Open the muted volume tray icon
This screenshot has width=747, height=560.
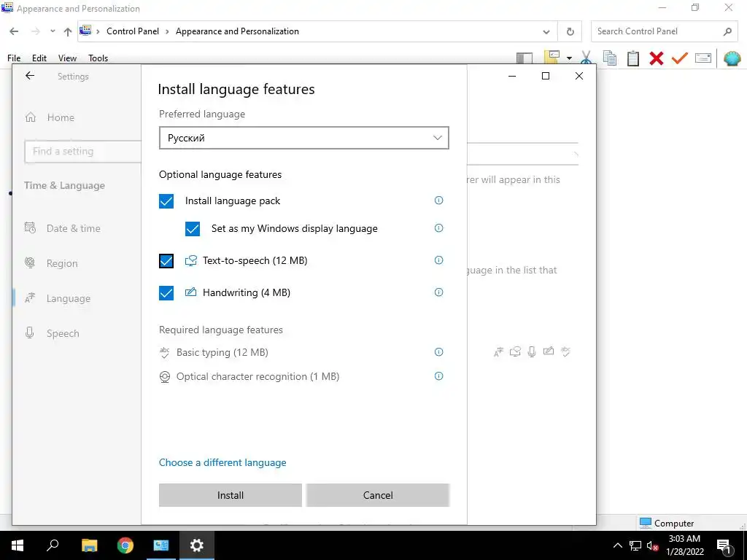[x=652, y=545]
